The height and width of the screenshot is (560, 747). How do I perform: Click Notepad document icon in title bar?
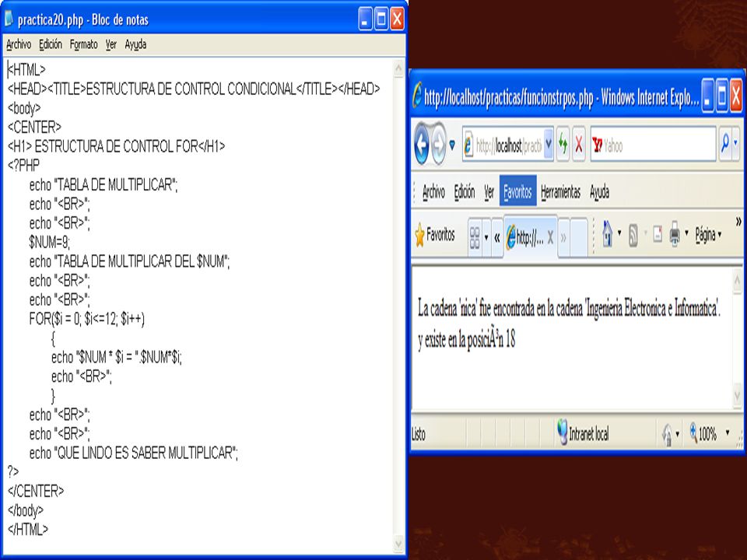tap(9, 19)
